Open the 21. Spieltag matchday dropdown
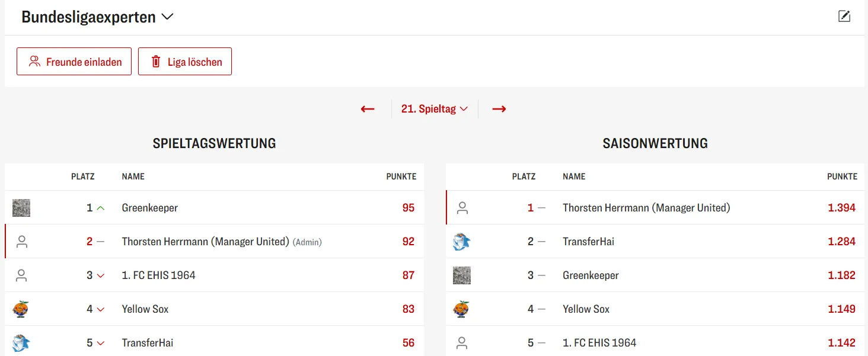The height and width of the screenshot is (356, 868). pyautogui.click(x=435, y=109)
